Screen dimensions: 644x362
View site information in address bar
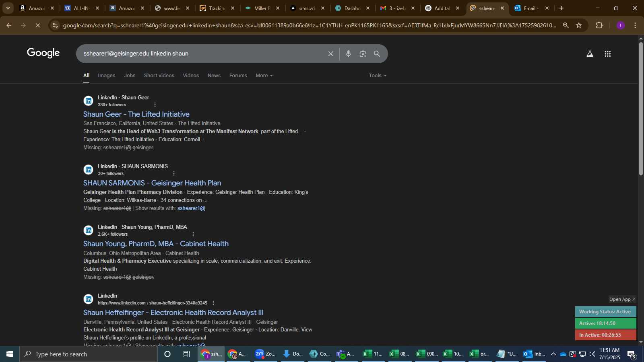(x=55, y=25)
